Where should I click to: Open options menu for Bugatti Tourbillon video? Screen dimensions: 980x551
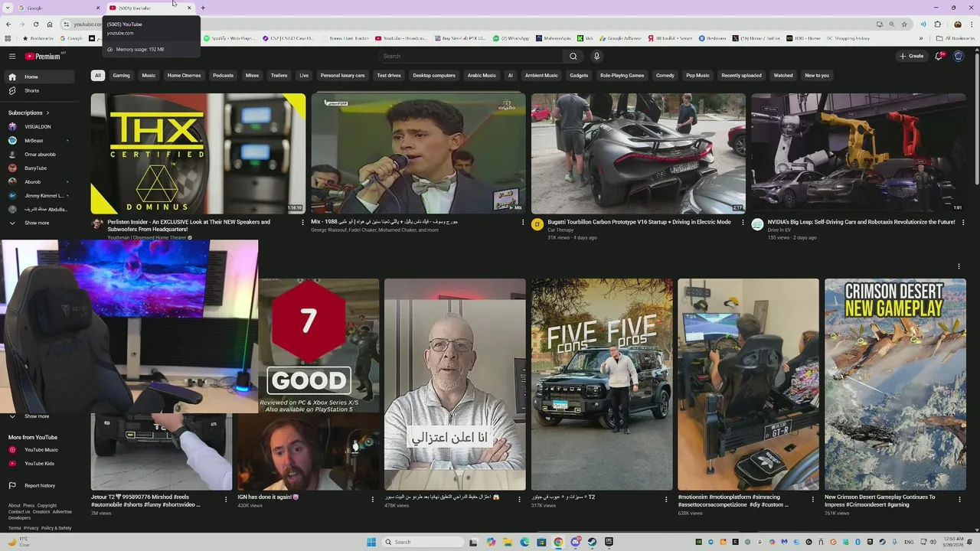click(x=743, y=223)
